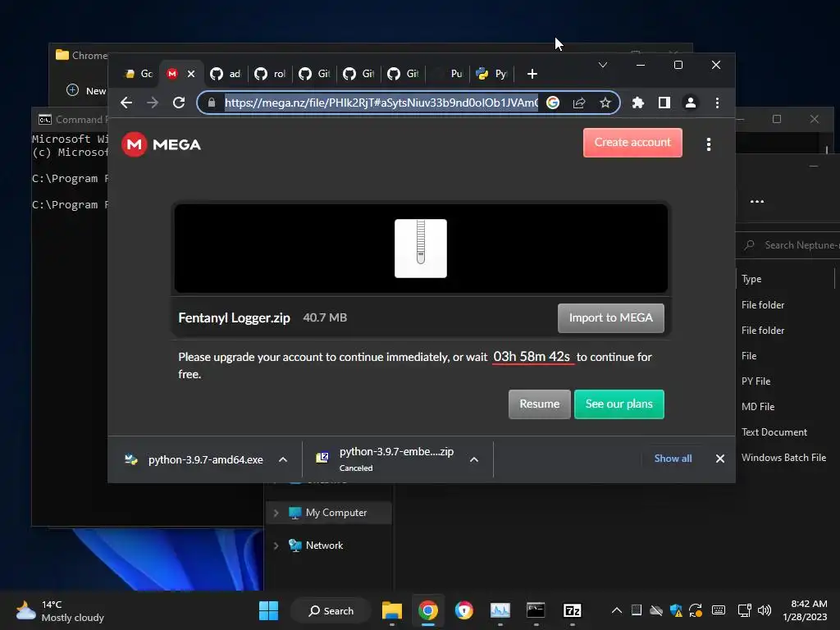The height and width of the screenshot is (630, 840).
Task: Open weather widget Mostly cloudy
Action: [60, 610]
